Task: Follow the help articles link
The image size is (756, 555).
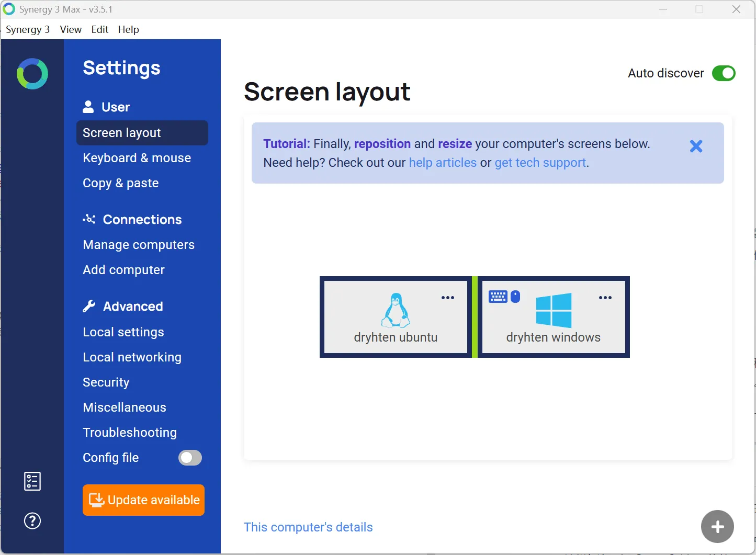Action: 443,163
